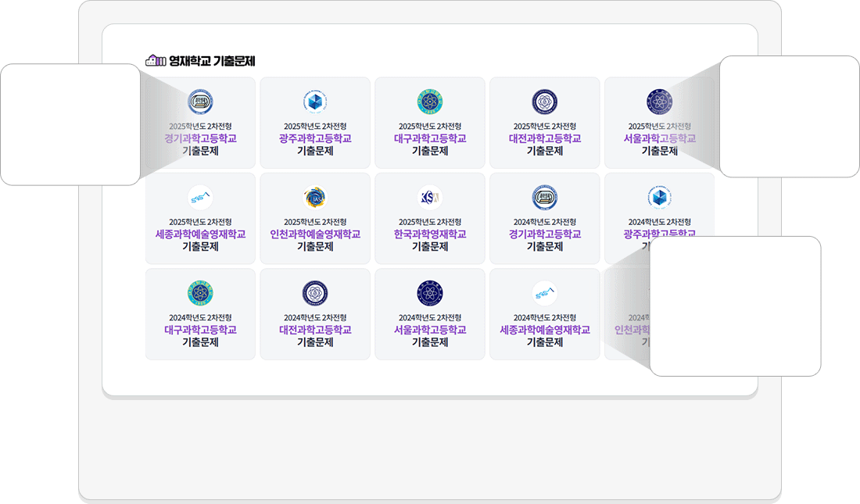Click the 2025 광주과학고등학교 blue cube logo
Image resolution: width=860 pixels, height=504 pixels.
[315, 102]
